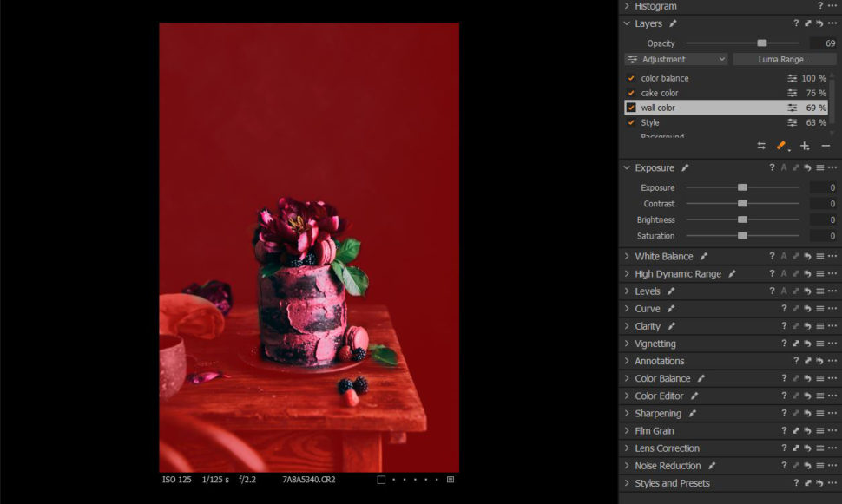Open Exposure panel help

(772, 167)
